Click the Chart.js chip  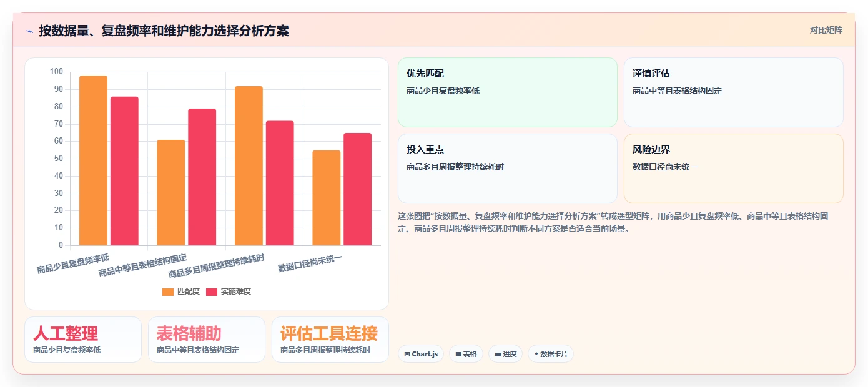coord(421,354)
